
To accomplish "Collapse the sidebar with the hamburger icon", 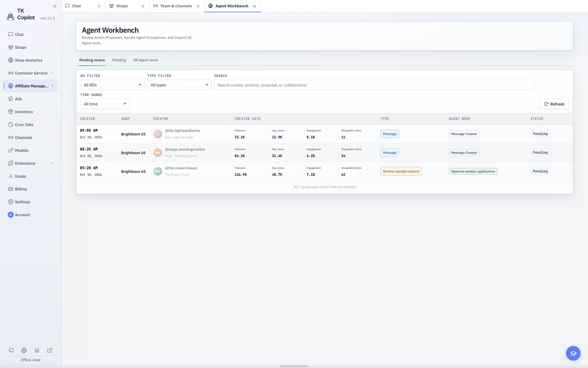I will click(55, 6).
